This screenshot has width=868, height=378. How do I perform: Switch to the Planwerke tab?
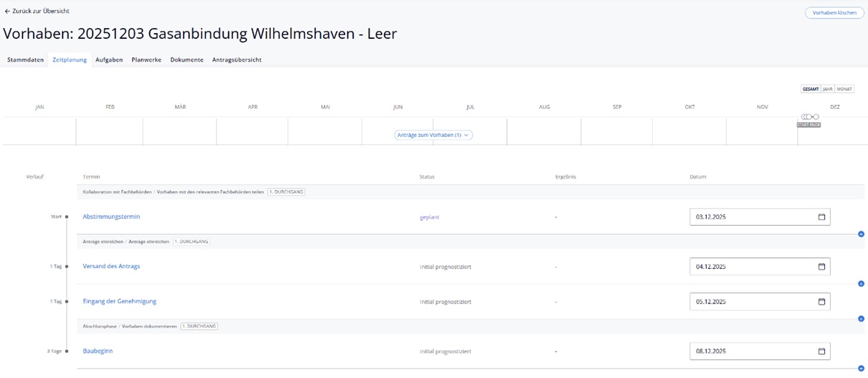click(x=146, y=60)
